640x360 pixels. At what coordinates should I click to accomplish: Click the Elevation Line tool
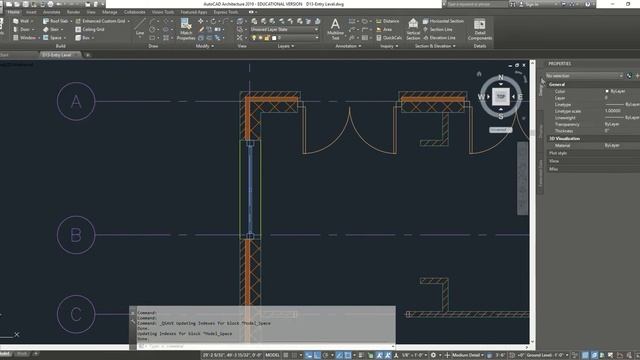439,38
